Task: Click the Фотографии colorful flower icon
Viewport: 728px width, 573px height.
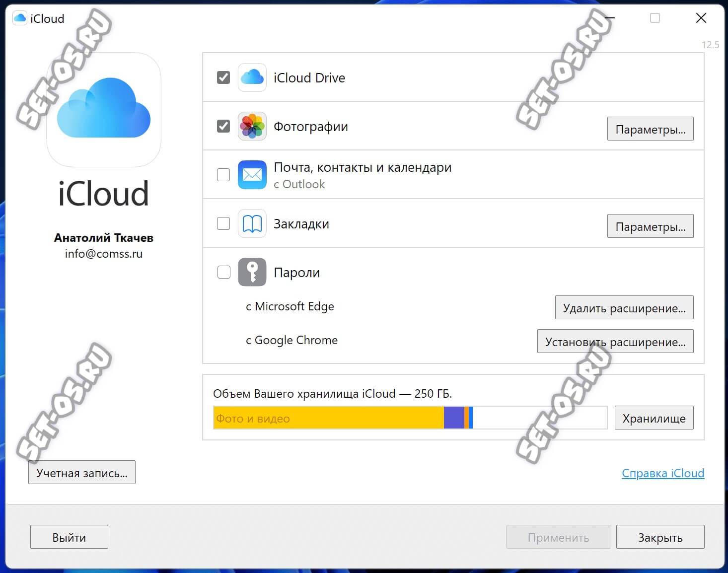Action: [x=252, y=126]
